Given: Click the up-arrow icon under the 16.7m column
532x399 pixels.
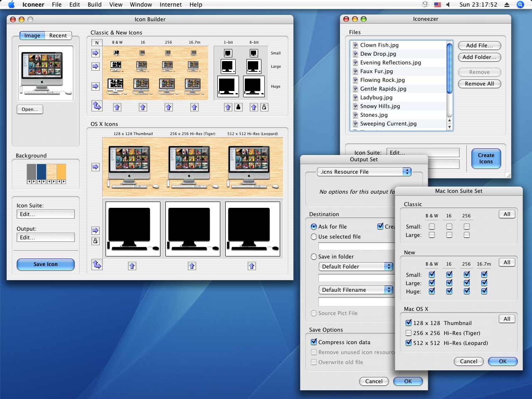Looking at the screenshot, I should pos(195,107).
